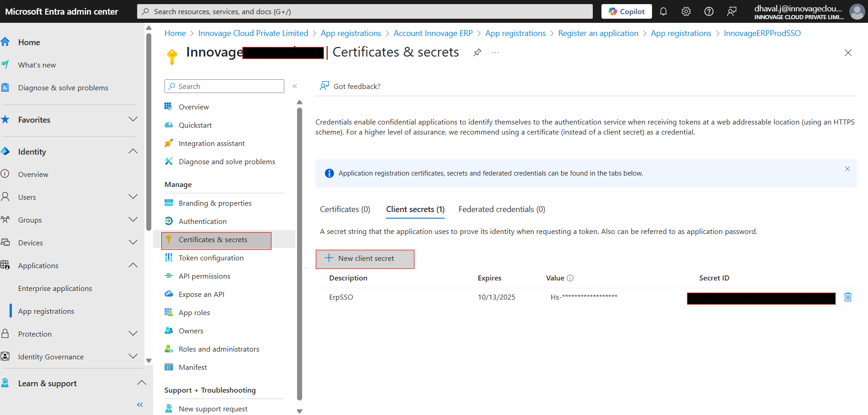Pin the Certificates & secrets page

(x=477, y=52)
